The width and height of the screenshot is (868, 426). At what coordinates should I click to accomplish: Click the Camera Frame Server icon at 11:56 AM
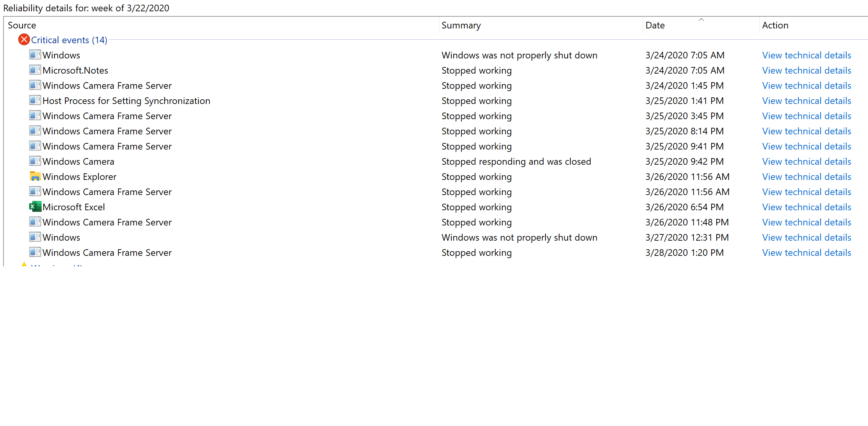pos(35,192)
